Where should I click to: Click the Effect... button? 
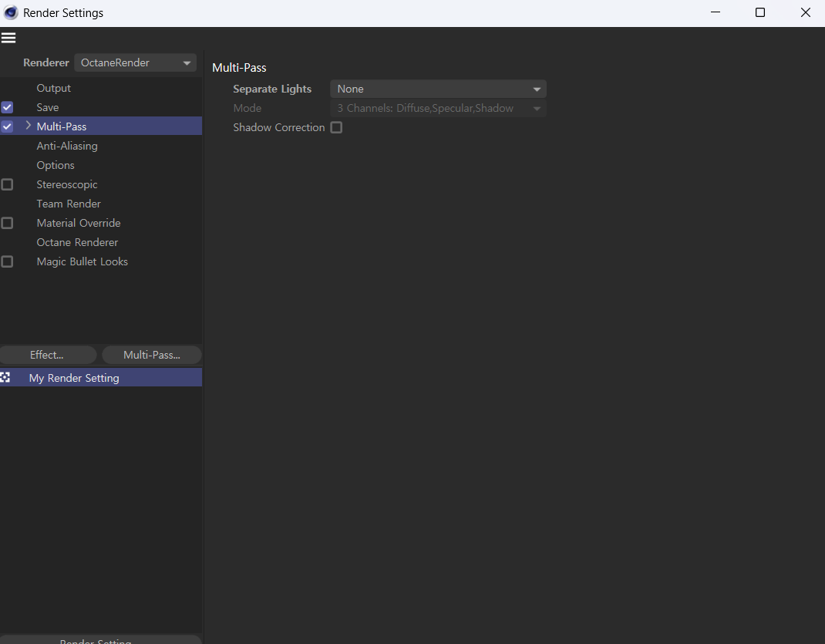click(48, 355)
